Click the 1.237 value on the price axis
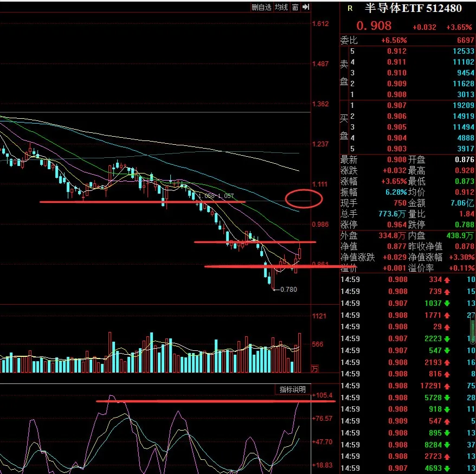Screen dimensions: 476x474 (320, 144)
